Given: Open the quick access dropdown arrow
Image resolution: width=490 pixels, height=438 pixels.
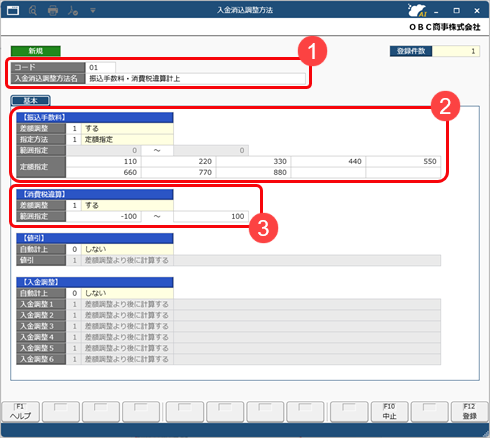Looking at the screenshot, I should click(93, 11).
